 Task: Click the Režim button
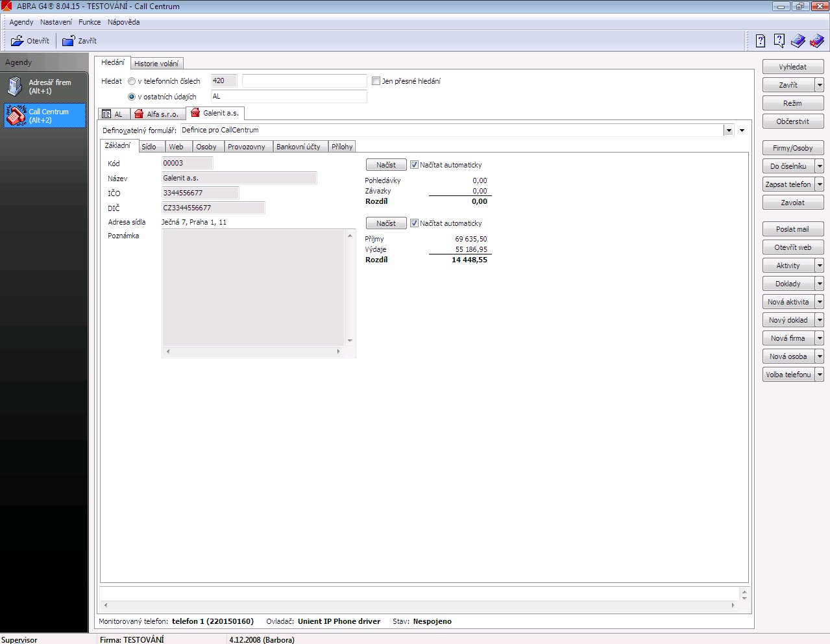793,103
